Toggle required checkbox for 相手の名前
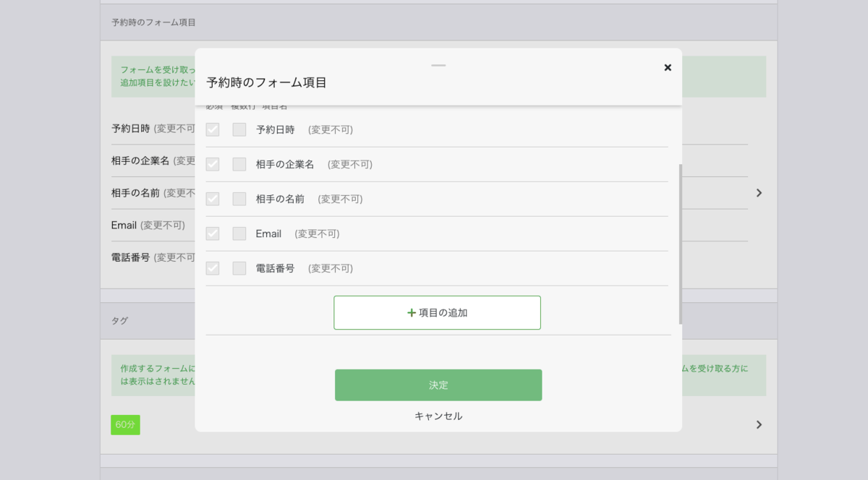 click(213, 199)
